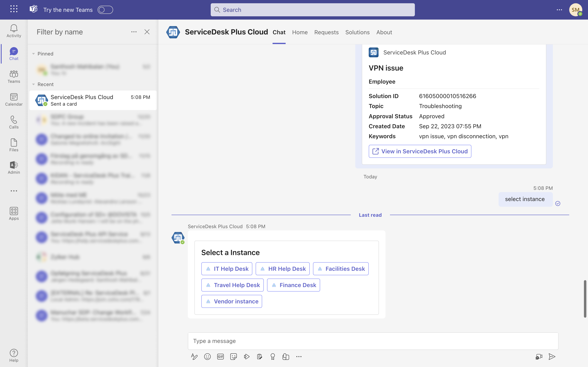Click the Type a message field
The image size is (588, 367).
click(x=373, y=341)
